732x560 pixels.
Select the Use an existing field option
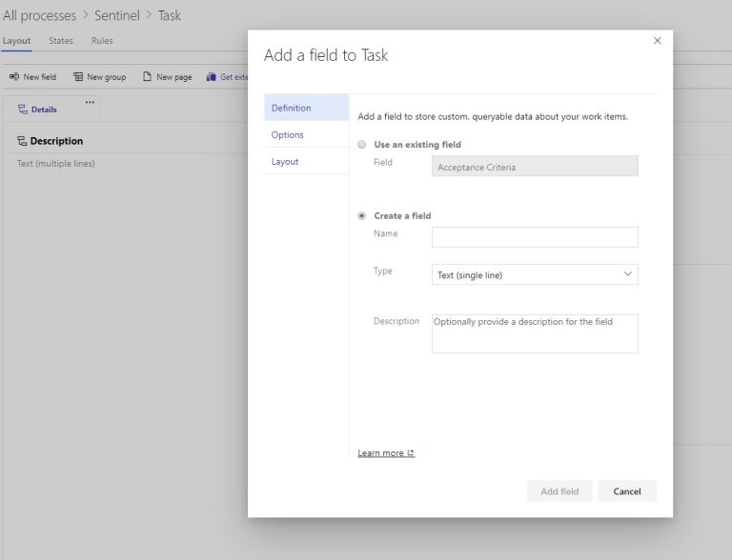[x=361, y=145]
